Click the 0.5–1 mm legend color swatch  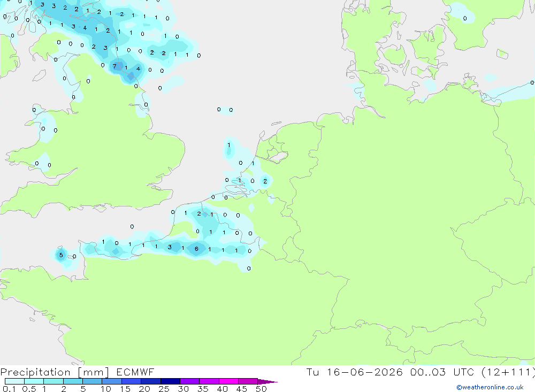tap(34, 381)
